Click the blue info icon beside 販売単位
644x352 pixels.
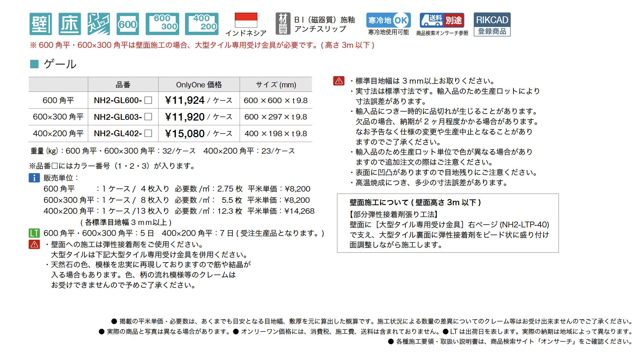coord(34,178)
